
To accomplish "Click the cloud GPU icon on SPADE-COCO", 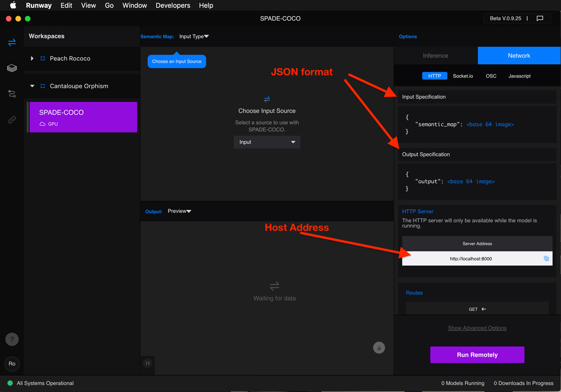I will (x=43, y=124).
